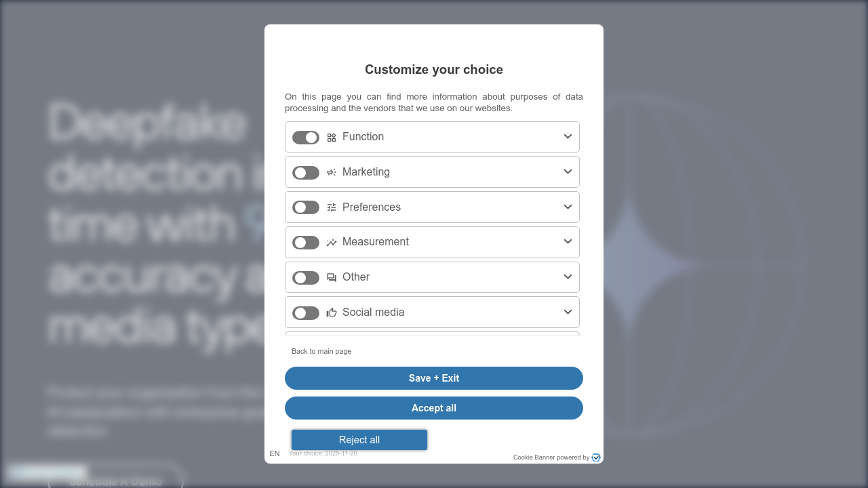Disable the Function cookies toggle
This screenshot has width=868, height=488.
[x=306, y=138]
